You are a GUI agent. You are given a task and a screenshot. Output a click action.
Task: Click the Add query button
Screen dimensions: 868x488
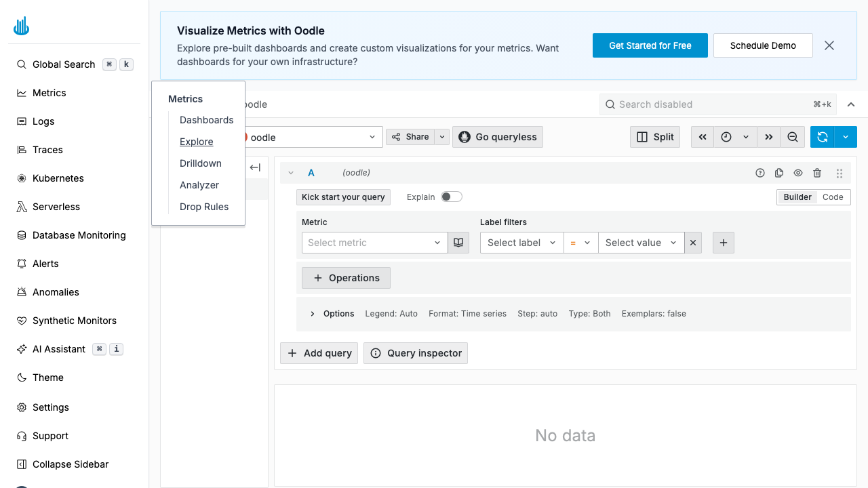tap(319, 352)
